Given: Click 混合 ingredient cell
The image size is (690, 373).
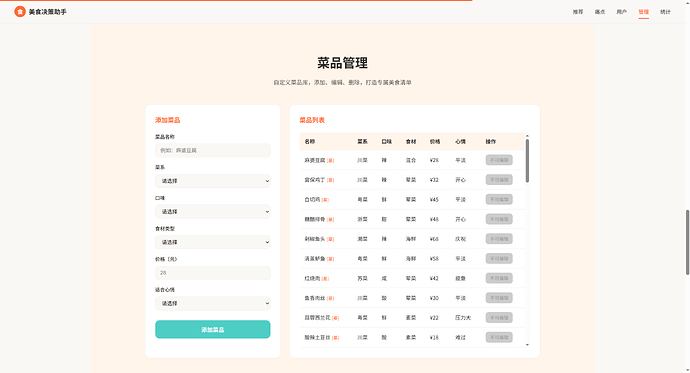Looking at the screenshot, I should click(x=411, y=160).
